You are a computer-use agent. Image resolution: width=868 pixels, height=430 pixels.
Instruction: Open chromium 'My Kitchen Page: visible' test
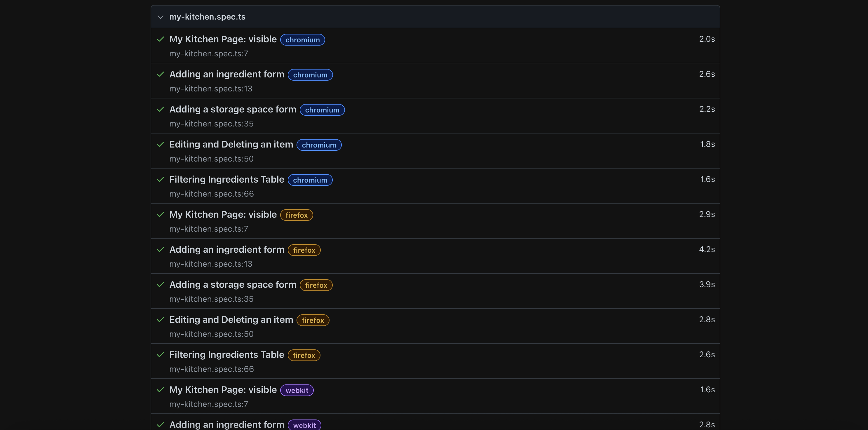click(x=223, y=39)
